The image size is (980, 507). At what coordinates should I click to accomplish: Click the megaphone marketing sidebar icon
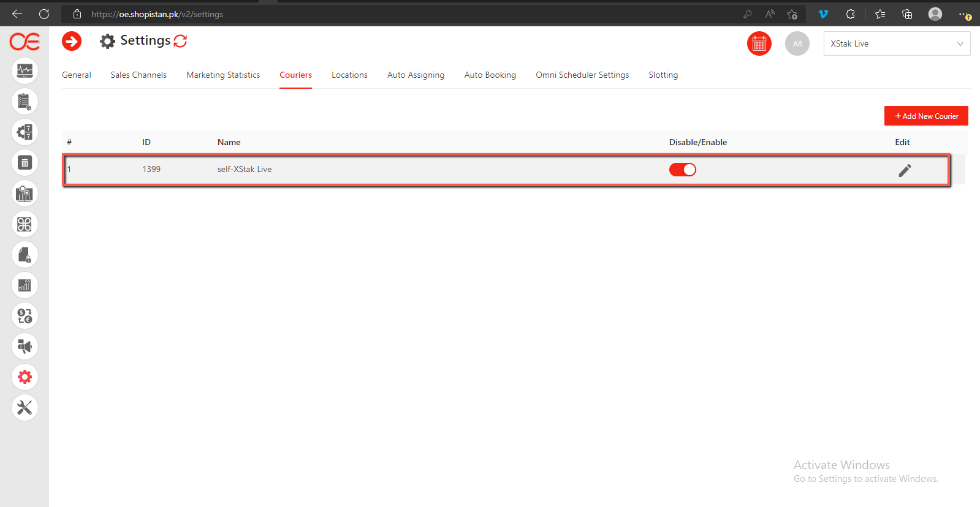click(x=25, y=347)
